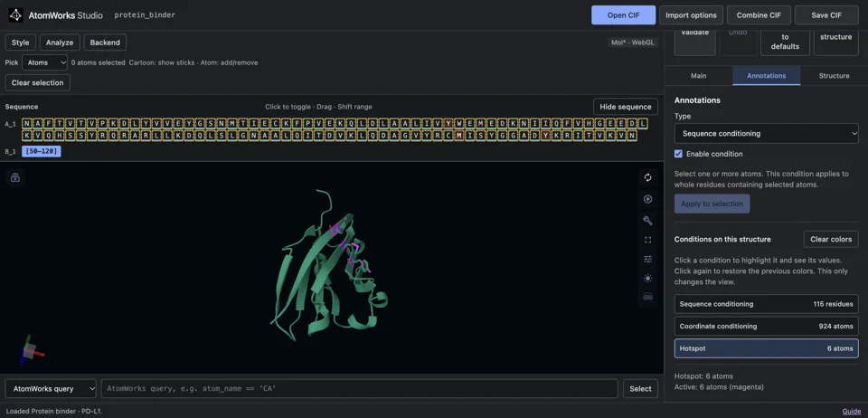Click inside the AtomWorks query input field

click(x=359, y=389)
